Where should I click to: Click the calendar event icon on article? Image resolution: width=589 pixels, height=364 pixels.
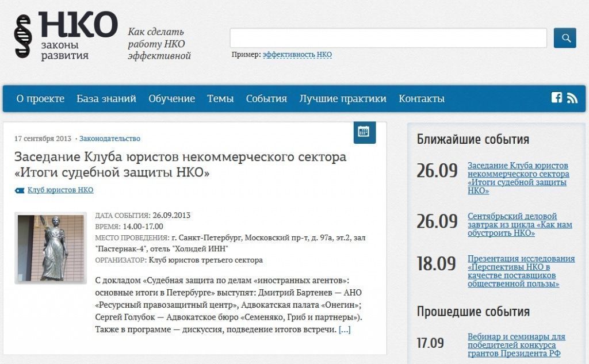click(364, 132)
